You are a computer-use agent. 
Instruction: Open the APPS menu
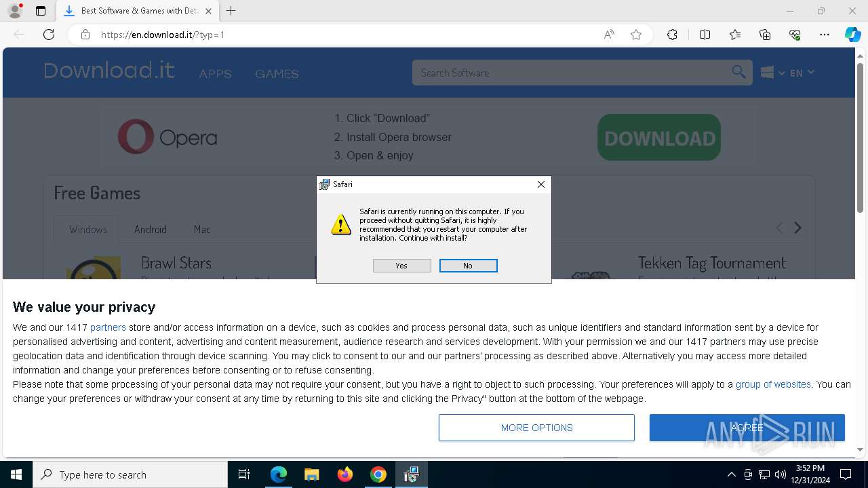(x=215, y=73)
